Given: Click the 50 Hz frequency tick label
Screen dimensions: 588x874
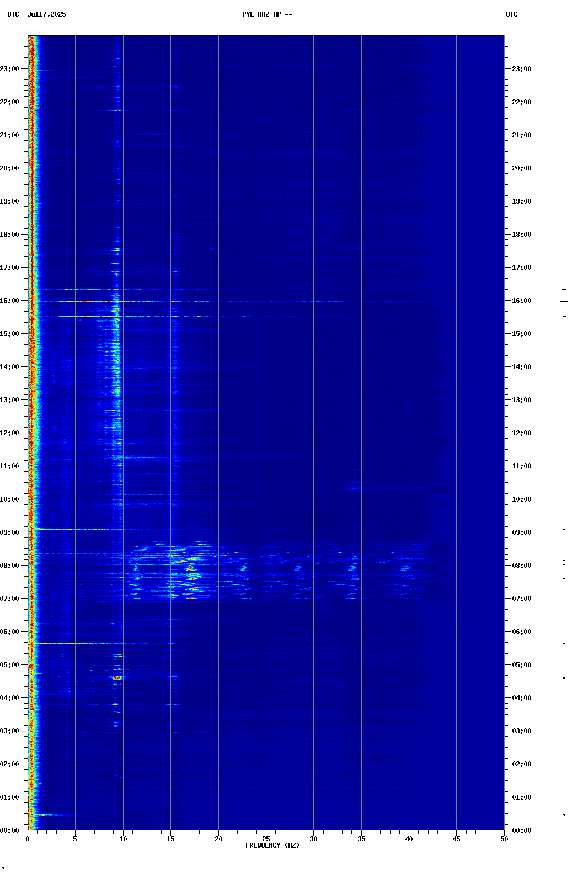Looking at the screenshot, I should tap(504, 839).
